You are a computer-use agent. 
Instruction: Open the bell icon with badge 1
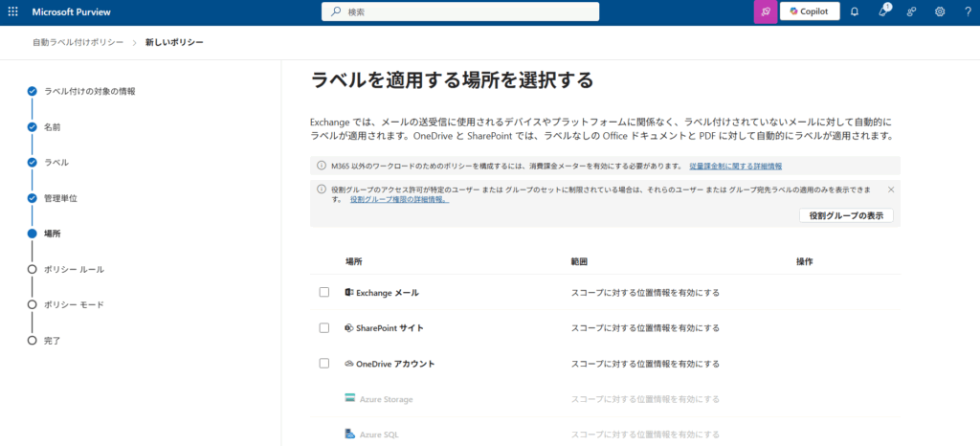click(x=883, y=11)
